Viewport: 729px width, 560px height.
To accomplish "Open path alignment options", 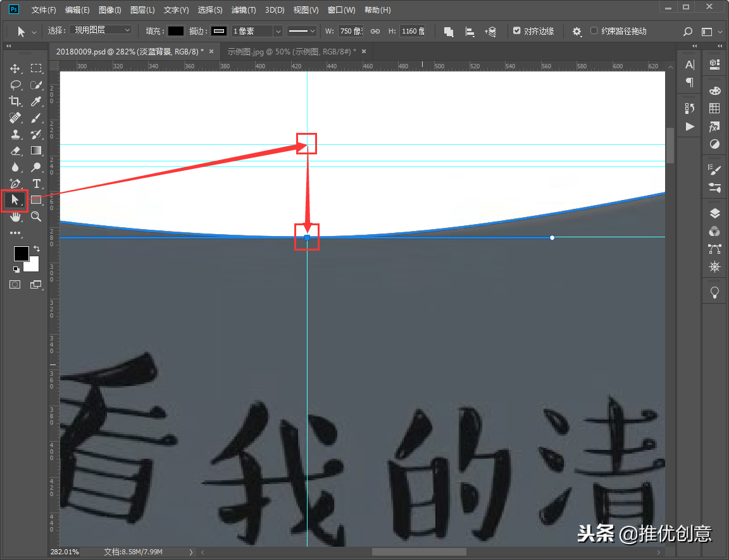I will pyautogui.click(x=470, y=32).
